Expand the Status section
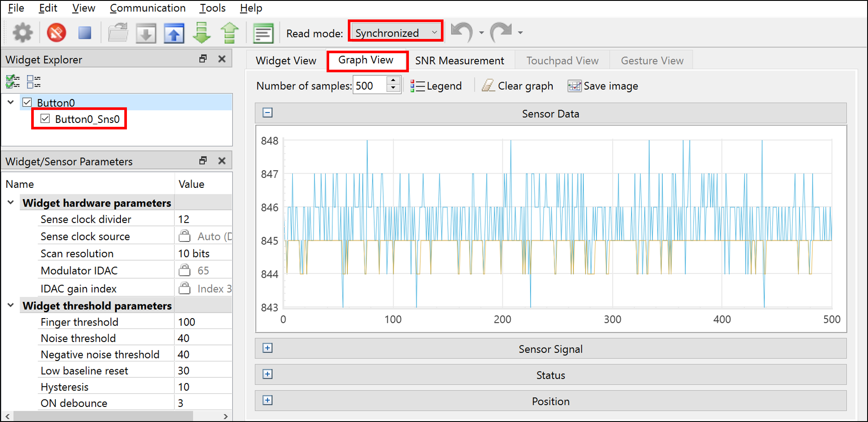The height and width of the screenshot is (422, 868). coord(268,374)
